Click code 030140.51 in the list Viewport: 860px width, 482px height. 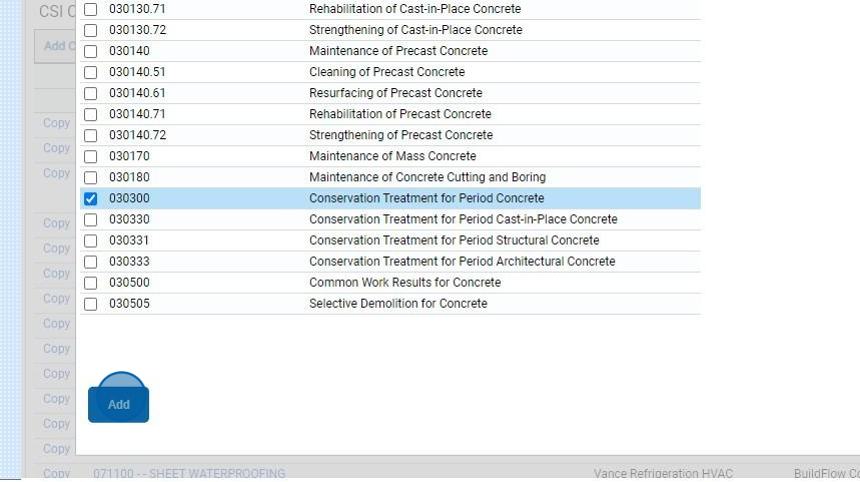click(x=137, y=72)
